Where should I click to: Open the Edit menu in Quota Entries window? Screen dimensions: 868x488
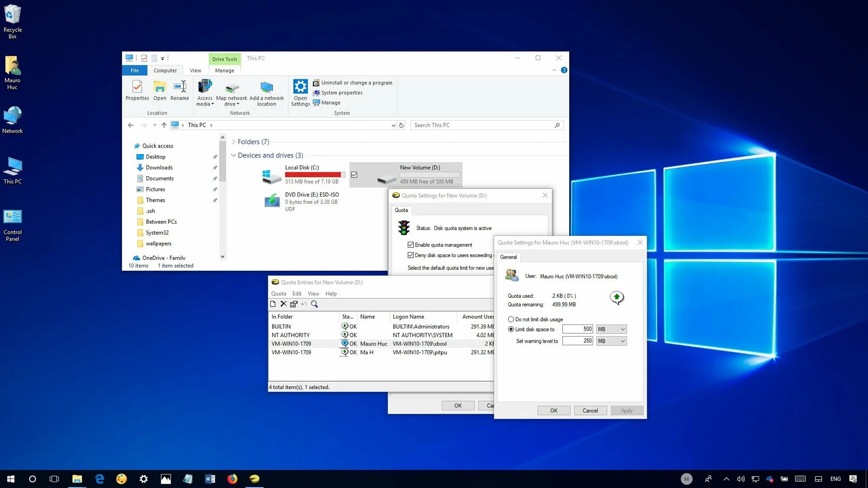pyautogui.click(x=297, y=293)
